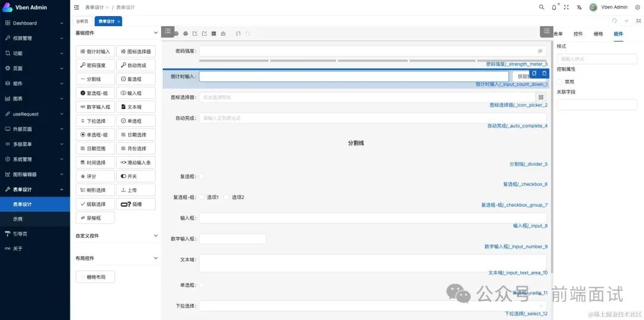Screen dimensions: 644x320
Task: Close the 表单设计 tab
Action: pyautogui.click(x=119, y=21)
